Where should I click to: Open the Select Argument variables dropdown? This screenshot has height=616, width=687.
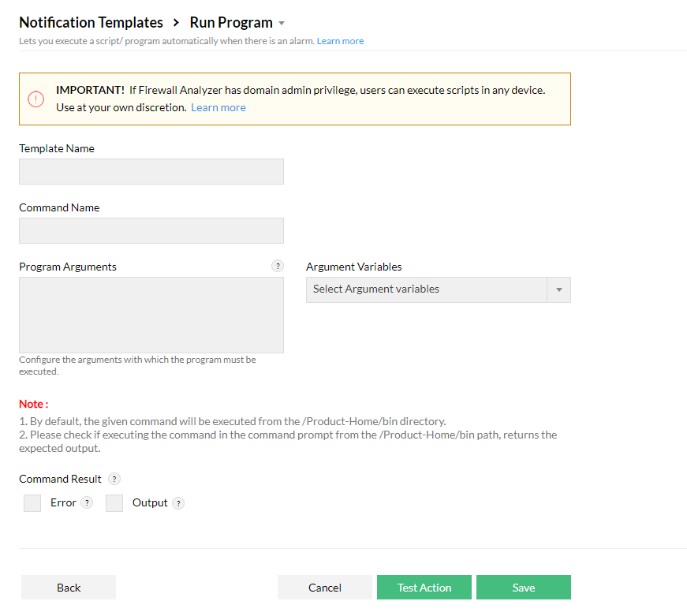click(426, 289)
